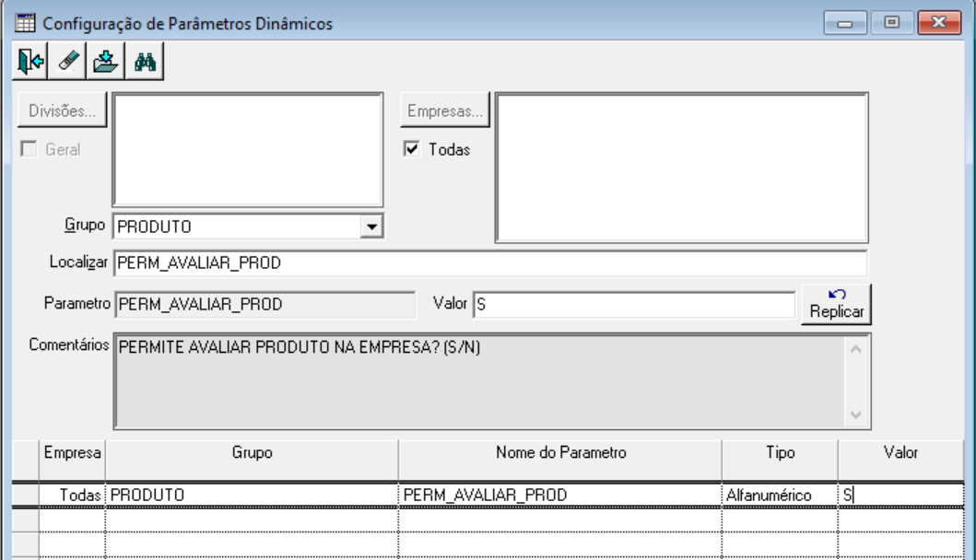Select the PERM_AVALIAR_PROD cell in the grid
The width and height of the screenshot is (976, 560).
tap(560, 496)
